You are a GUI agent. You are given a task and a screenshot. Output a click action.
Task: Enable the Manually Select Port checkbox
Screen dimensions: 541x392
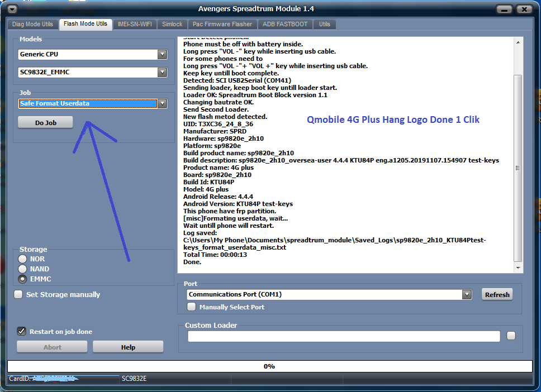(x=192, y=307)
